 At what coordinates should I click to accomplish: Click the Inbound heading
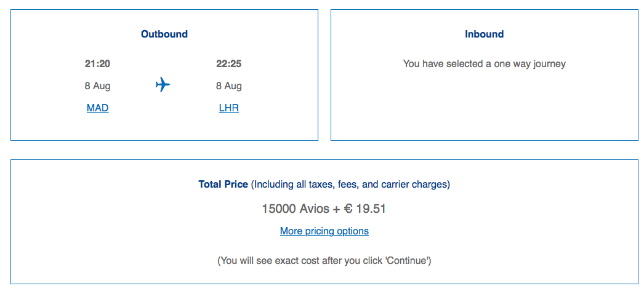tap(484, 34)
